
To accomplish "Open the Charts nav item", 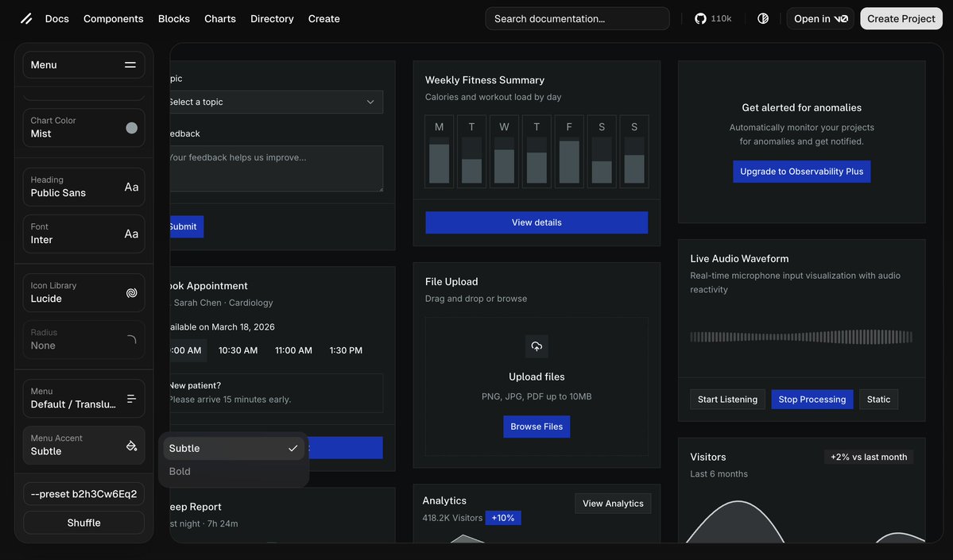I will tap(220, 19).
